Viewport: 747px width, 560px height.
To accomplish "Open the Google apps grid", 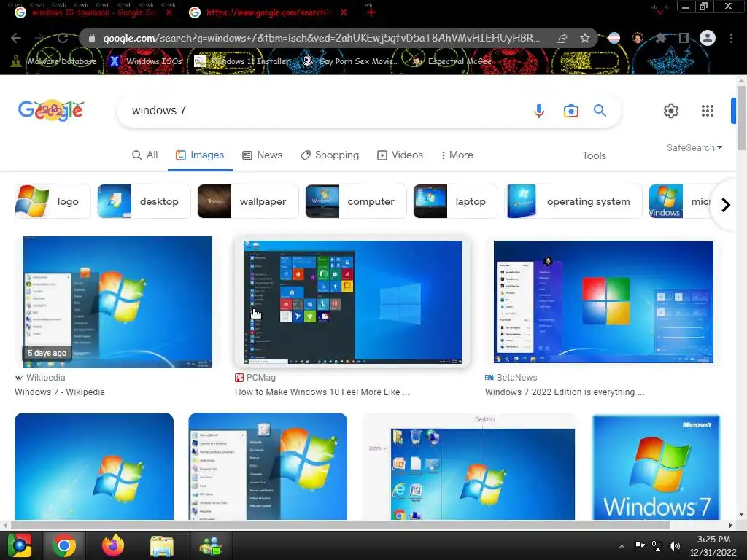I will (708, 111).
